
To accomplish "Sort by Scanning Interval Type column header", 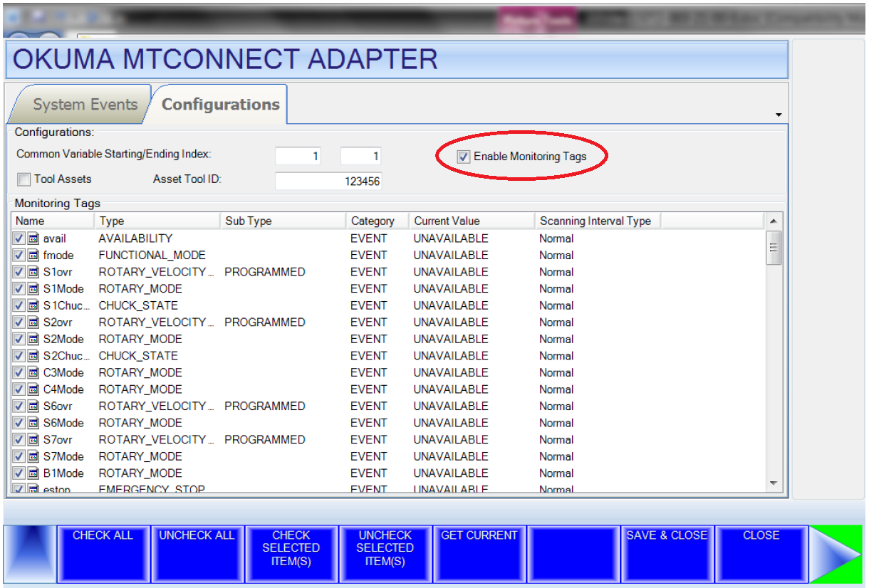I will point(598,221).
